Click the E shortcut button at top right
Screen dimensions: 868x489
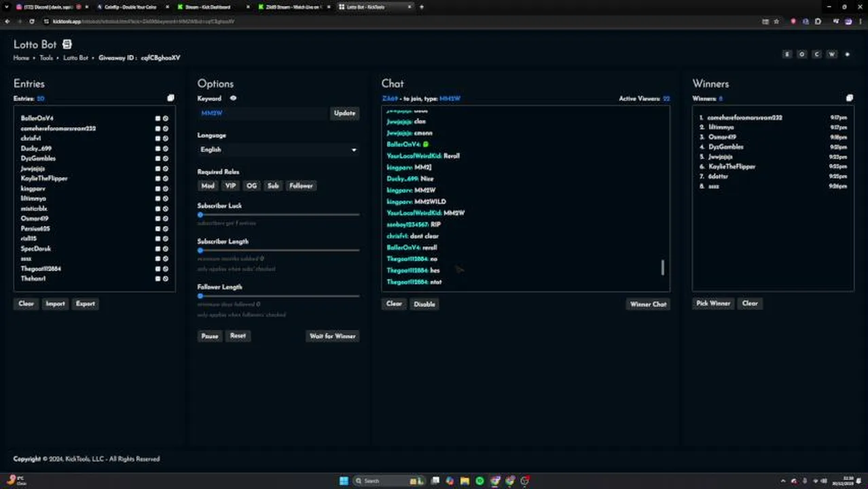tap(787, 54)
